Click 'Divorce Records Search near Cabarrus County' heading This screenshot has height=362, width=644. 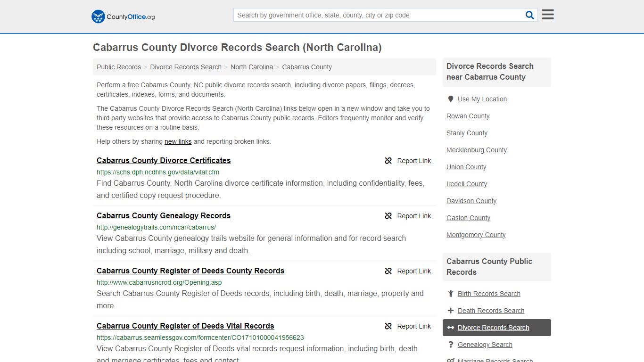490,72
